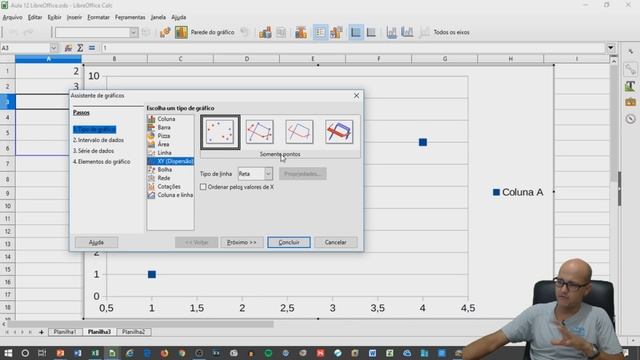Close the Assistente de gráficos dialog

pos(356,96)
